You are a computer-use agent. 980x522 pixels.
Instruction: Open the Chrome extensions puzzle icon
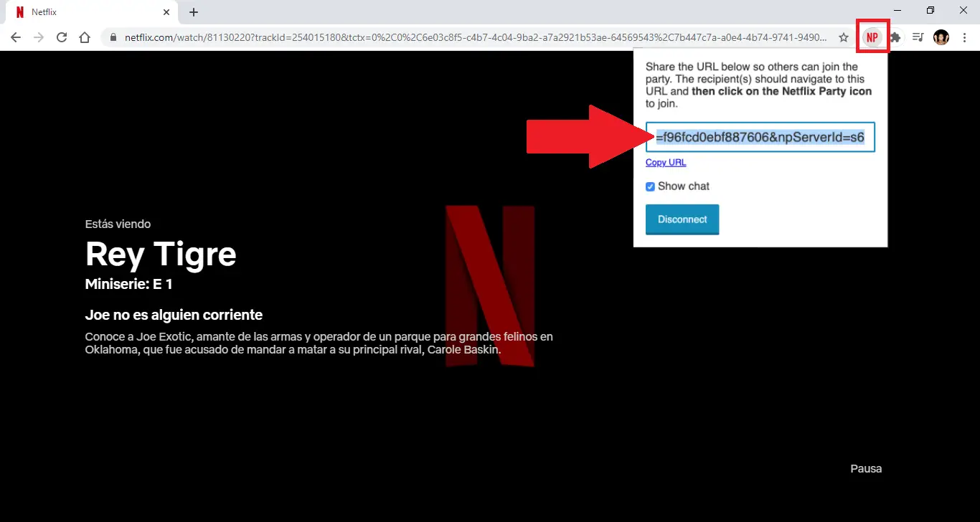pyautogui.click(x=895, y=37)
